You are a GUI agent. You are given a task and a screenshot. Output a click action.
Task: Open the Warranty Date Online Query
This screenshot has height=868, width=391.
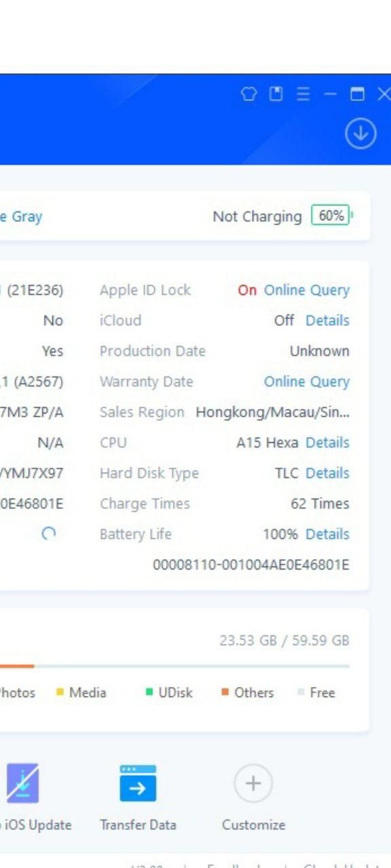[307, 382]
